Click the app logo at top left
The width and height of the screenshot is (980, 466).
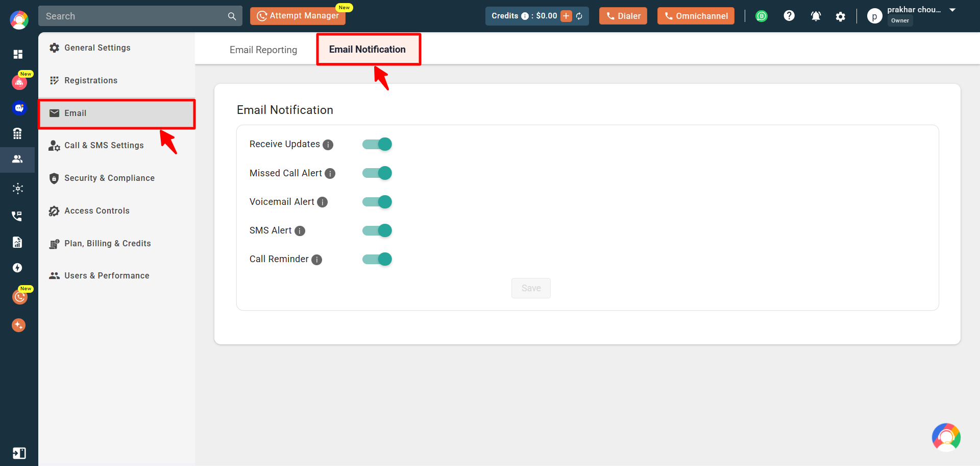tap(19, 20)
